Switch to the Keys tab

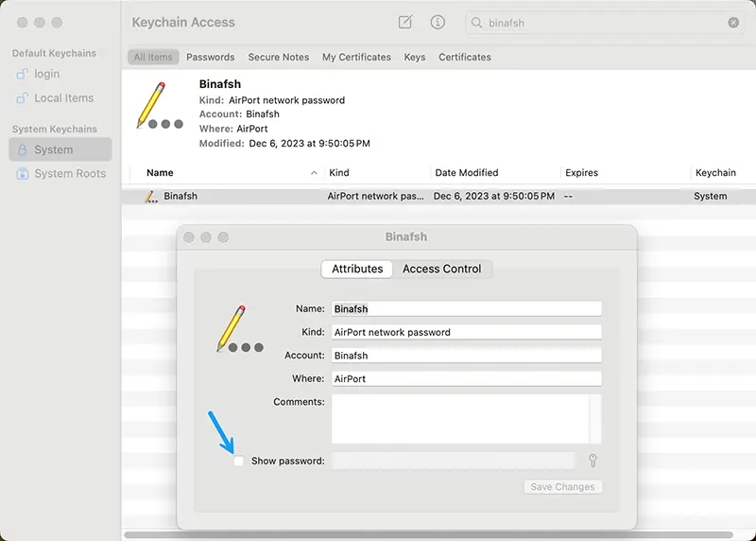click(x=415, y=57)
